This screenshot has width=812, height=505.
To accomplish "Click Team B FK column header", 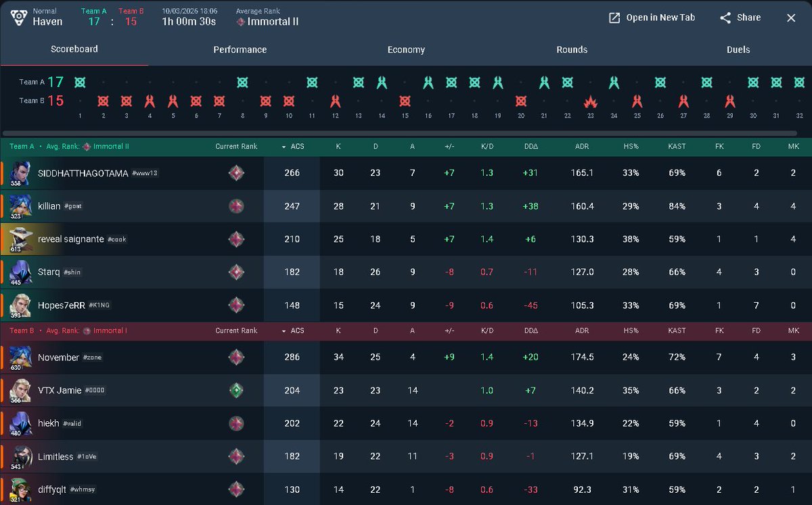I will pos(719,331).
